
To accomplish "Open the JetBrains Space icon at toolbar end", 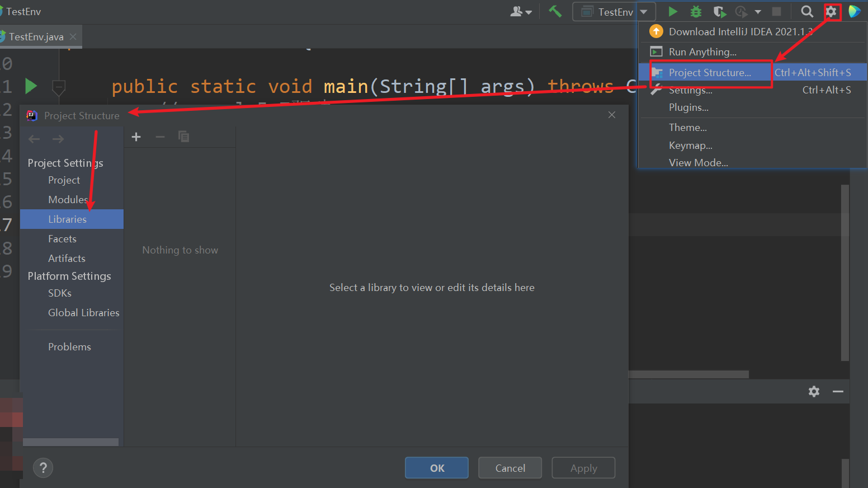I will coord(854,11).
